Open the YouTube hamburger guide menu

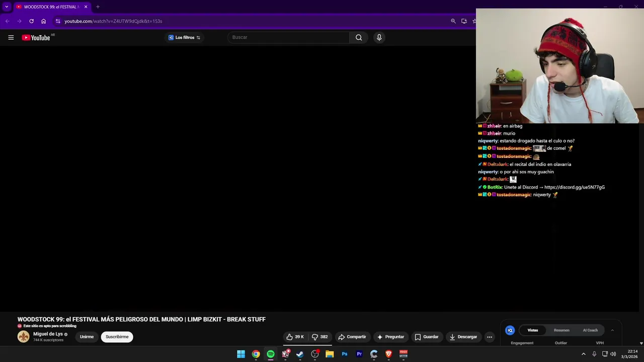pyautogui.click(x=11, y=37)
